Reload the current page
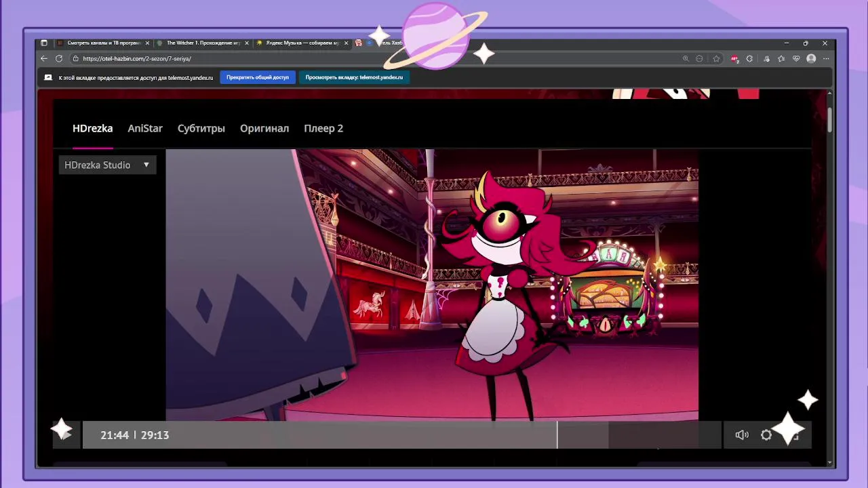The width and height of the screenshot is (868, 488). (59, 59)
